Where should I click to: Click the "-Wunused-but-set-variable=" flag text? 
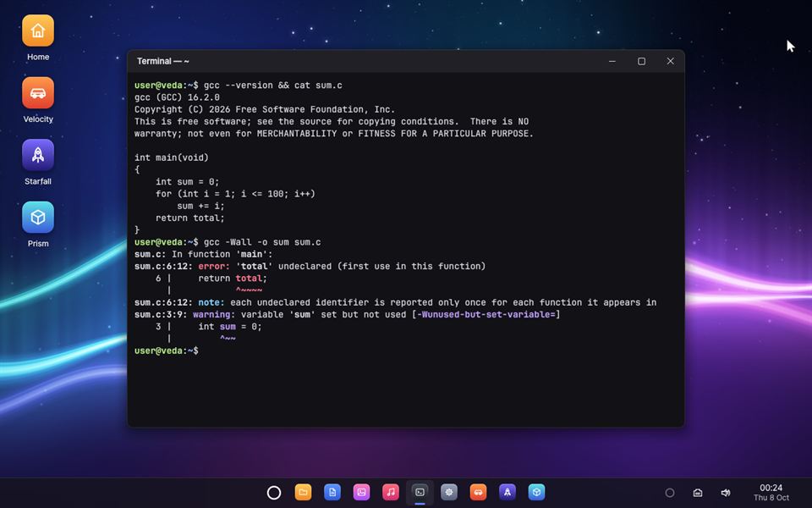click(x=486, y=315)
